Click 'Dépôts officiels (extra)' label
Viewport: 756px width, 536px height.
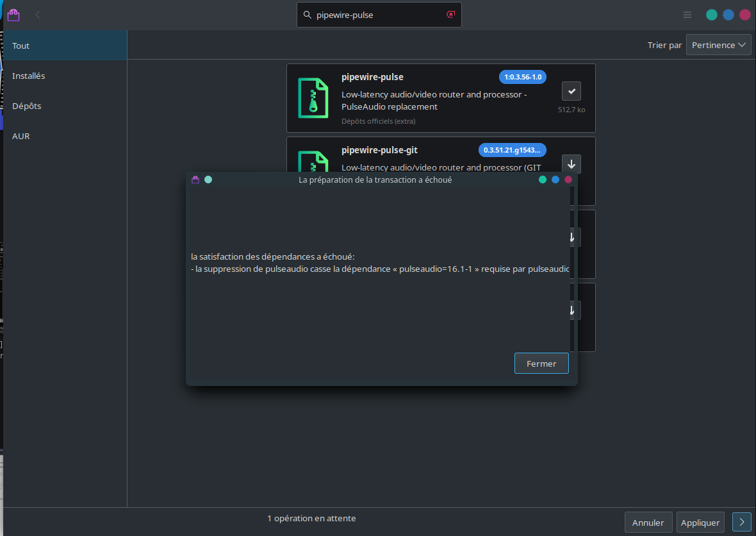click(379, 121)
